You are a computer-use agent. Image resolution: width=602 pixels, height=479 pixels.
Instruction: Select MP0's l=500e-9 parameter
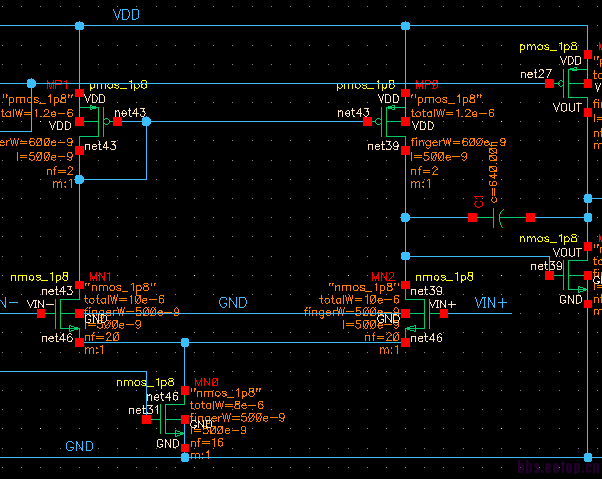tap(439, 157)
